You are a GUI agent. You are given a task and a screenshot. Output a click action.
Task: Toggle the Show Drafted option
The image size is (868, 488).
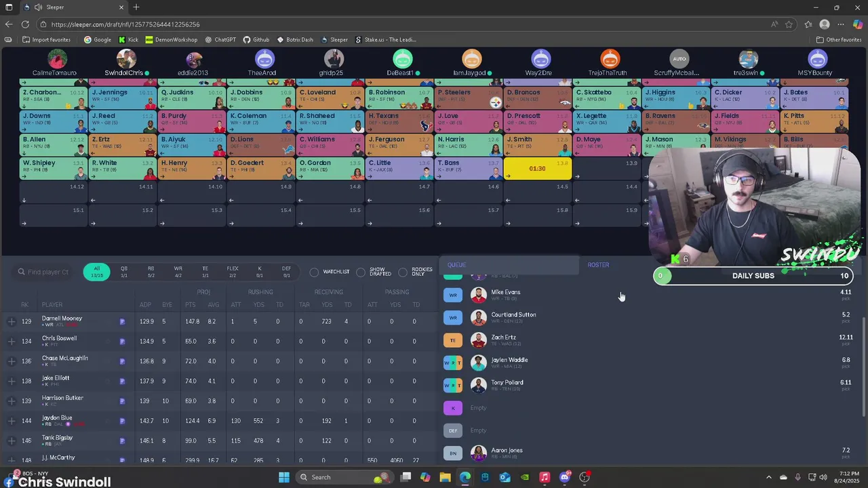[361, 272]
